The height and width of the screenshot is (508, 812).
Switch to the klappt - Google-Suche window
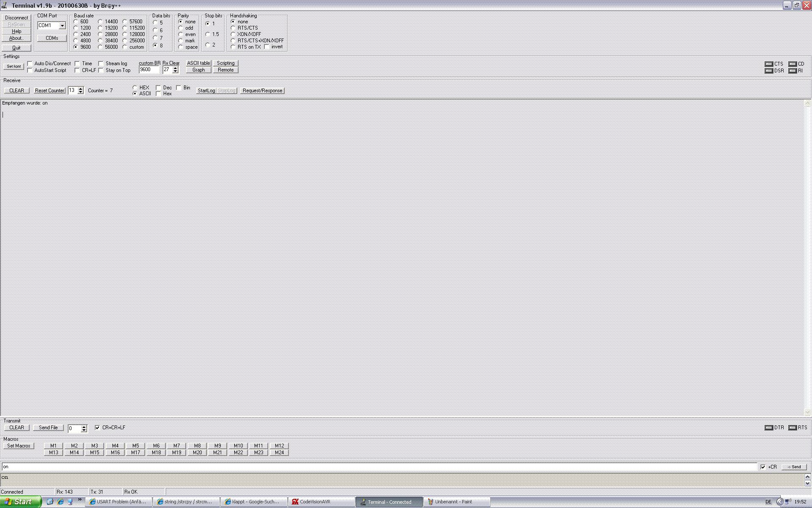(254, 502)
